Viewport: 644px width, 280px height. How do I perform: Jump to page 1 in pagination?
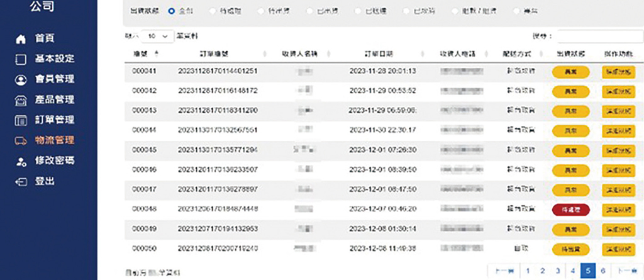tap(528, 271)
